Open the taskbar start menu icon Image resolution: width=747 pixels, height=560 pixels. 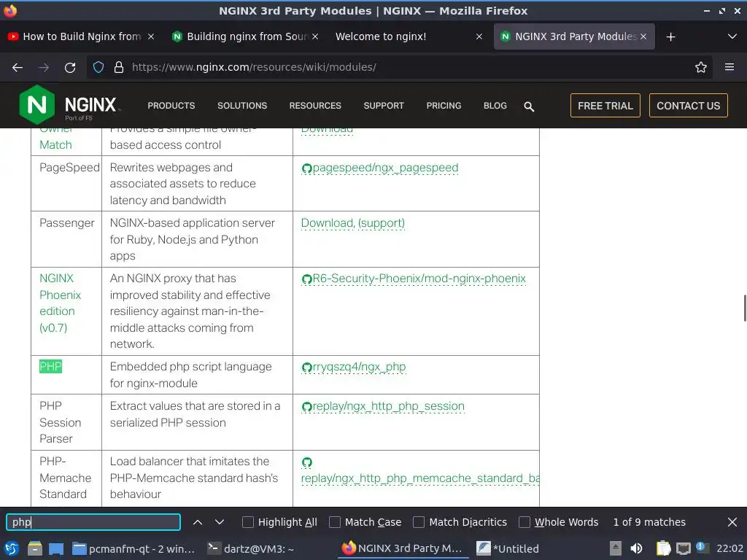(x=12, y=548)
